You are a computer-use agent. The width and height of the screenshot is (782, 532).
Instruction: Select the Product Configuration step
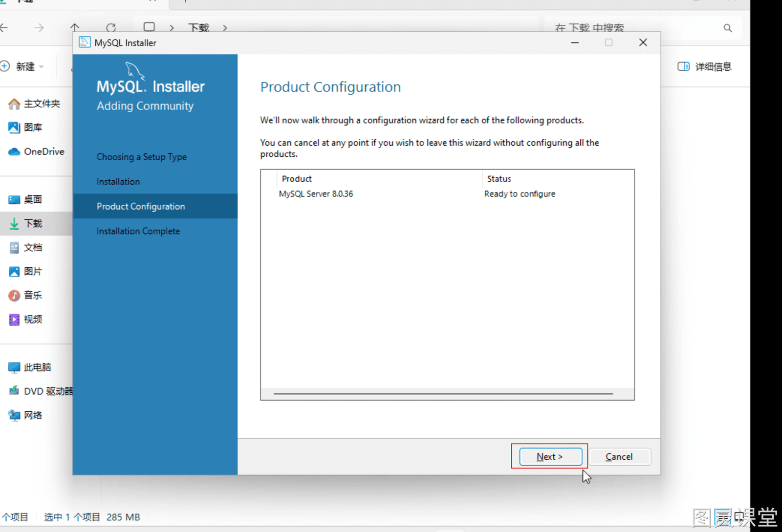pyautogui.click(x=155, y=206)
